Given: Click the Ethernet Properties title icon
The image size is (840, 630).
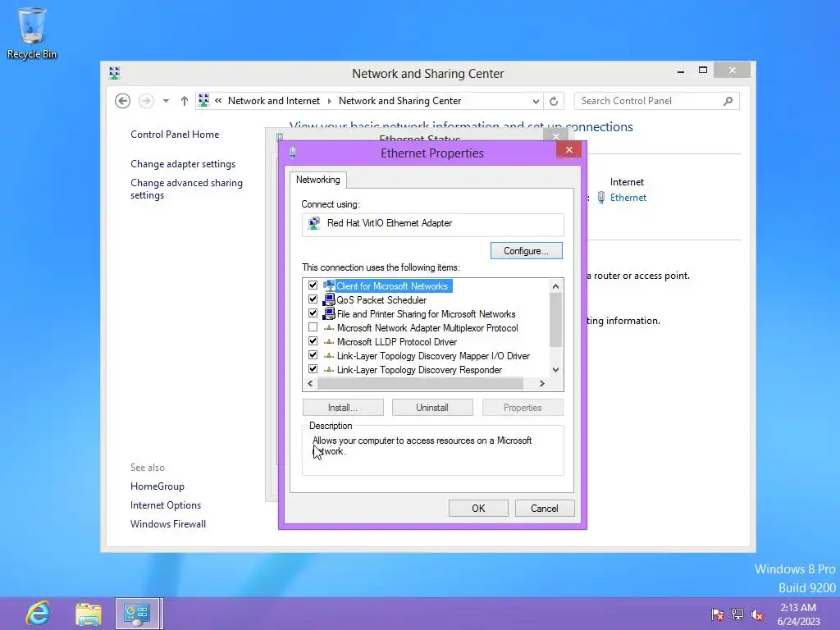Looking at the screenshot, I should coord(293,153).
